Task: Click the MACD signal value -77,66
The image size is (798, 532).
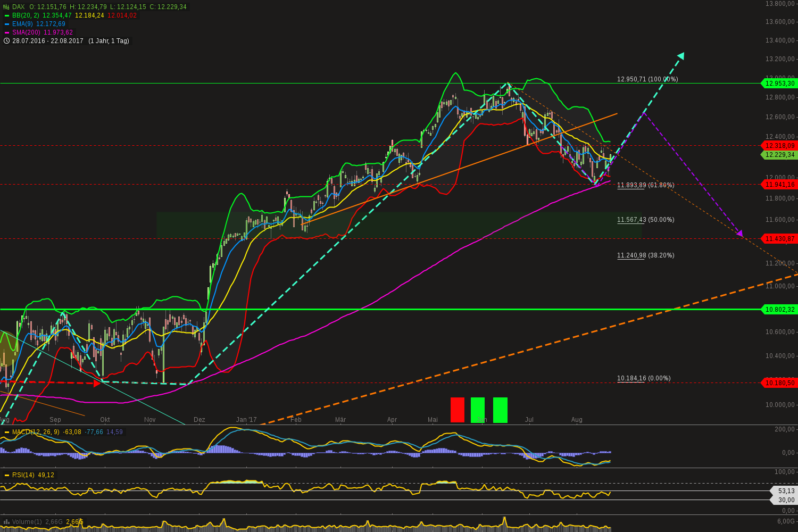Action: 94,432
